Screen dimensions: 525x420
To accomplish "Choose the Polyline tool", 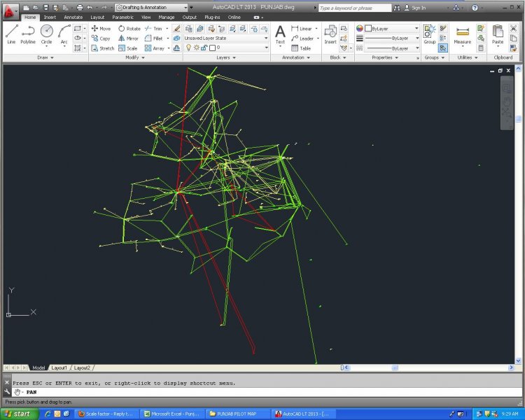I will pyautogui.click(x=28, y=34).
